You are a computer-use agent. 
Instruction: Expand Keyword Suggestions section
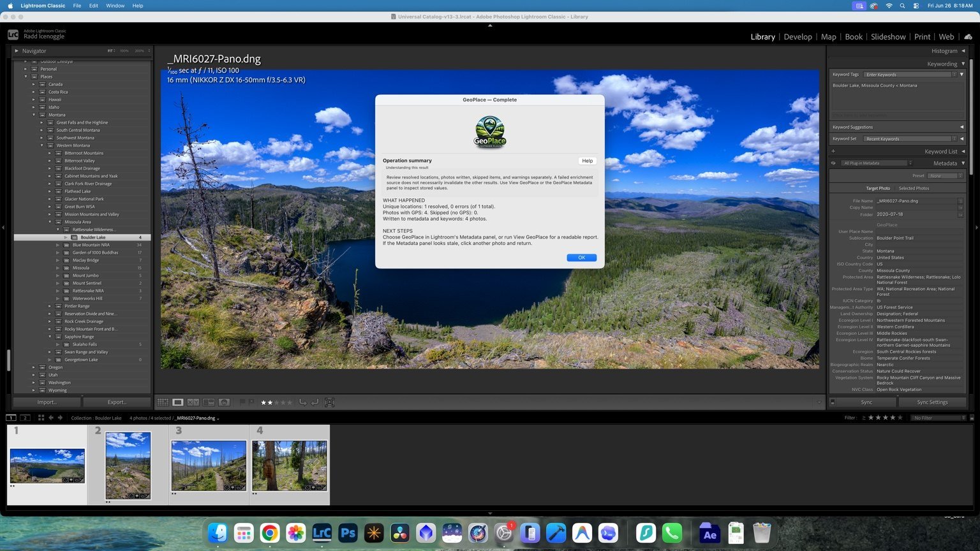point(961,127)
